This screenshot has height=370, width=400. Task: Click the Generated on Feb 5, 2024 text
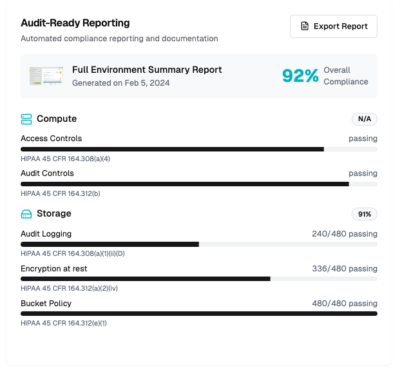pyautogui.click(x=121, y=83)
